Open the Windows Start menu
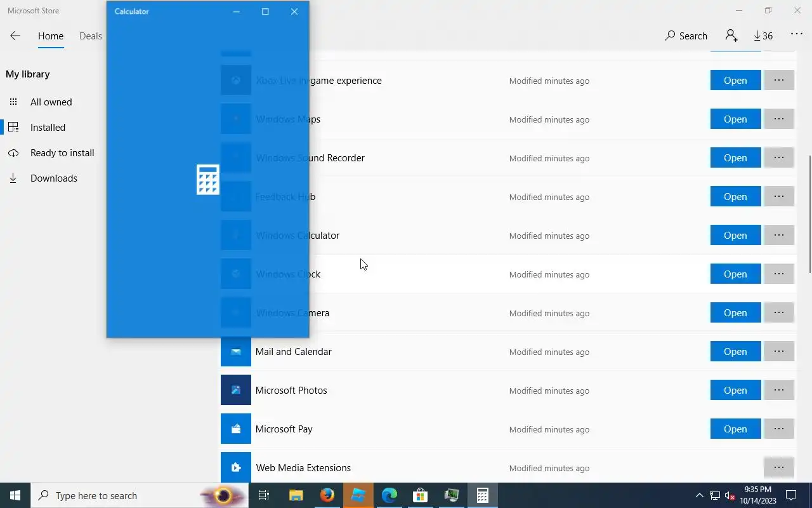 [x=15, y=495]
